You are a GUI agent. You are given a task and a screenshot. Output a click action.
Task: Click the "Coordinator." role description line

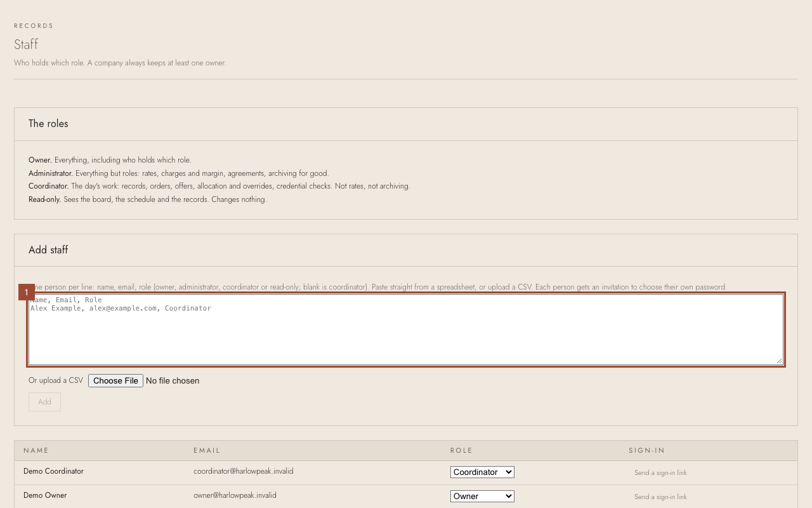[219, 186]
